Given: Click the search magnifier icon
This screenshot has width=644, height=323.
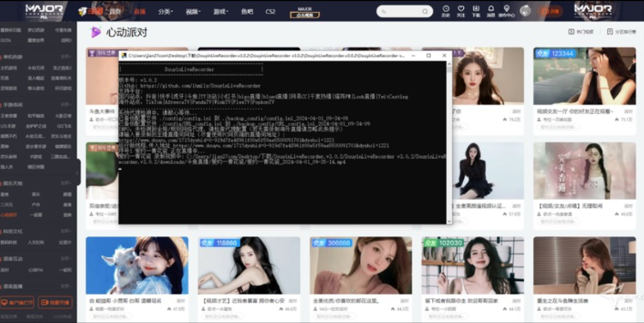Looking at the screenshot, I should click(425, 11).
